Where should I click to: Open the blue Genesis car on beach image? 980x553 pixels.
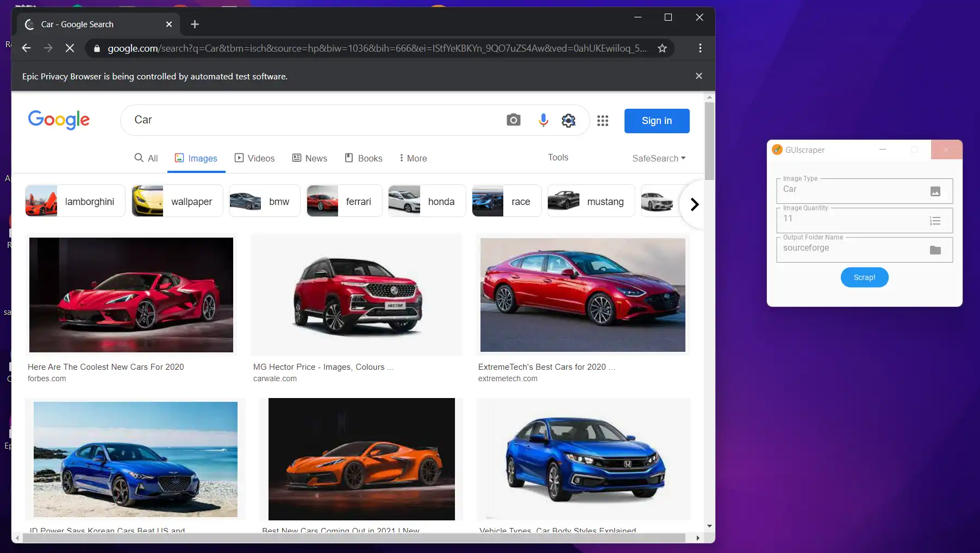pyautogui.click(x=135, y=459)
